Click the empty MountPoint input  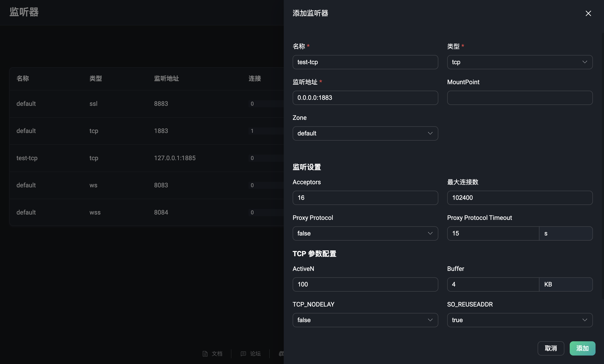click(519, 98)
